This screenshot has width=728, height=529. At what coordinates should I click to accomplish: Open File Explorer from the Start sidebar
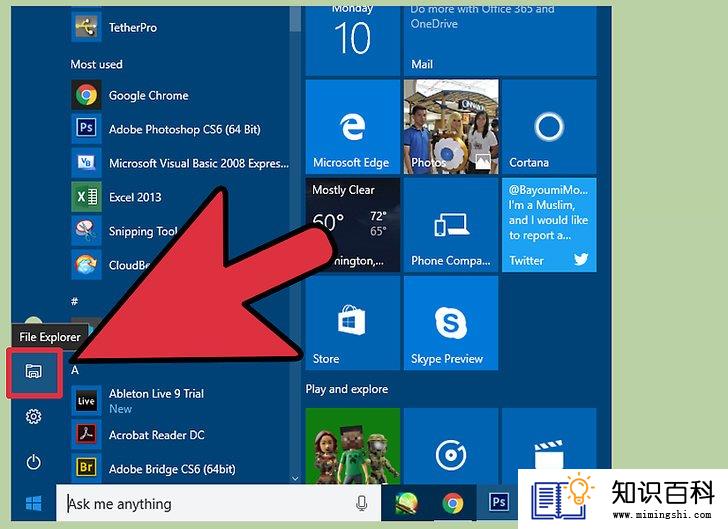[34, 372]
